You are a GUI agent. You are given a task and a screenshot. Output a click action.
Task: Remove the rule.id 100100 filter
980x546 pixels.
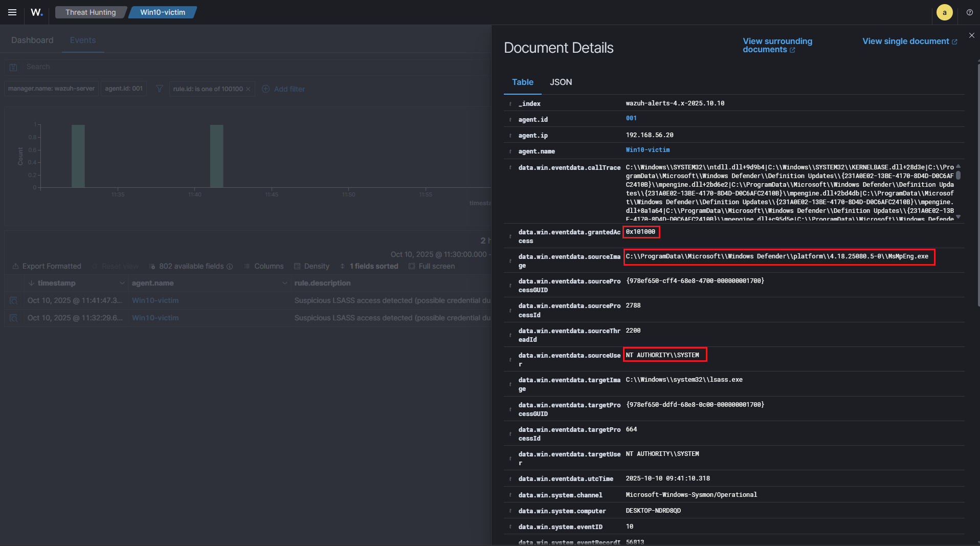[x=249, y=89]
